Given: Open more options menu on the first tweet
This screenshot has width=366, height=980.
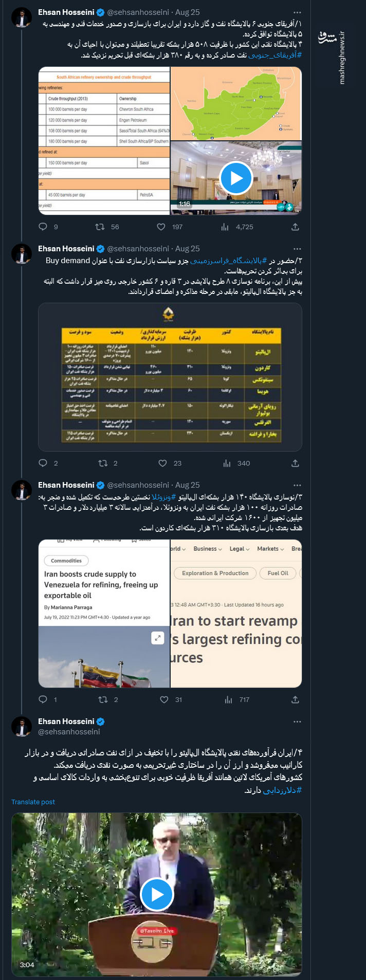Looking at the screenshot, I should click(297, 12).
